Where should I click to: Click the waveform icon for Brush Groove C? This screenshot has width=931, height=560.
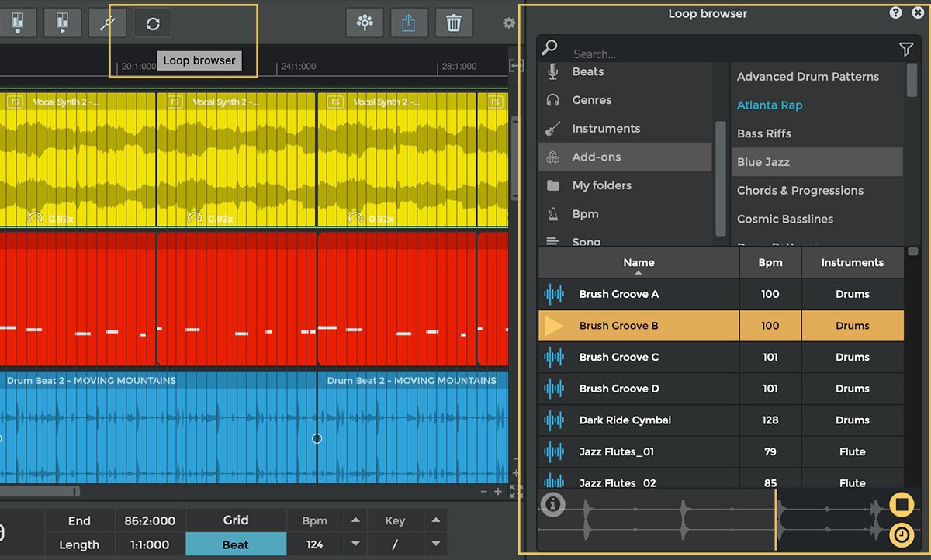click(554, 358)
